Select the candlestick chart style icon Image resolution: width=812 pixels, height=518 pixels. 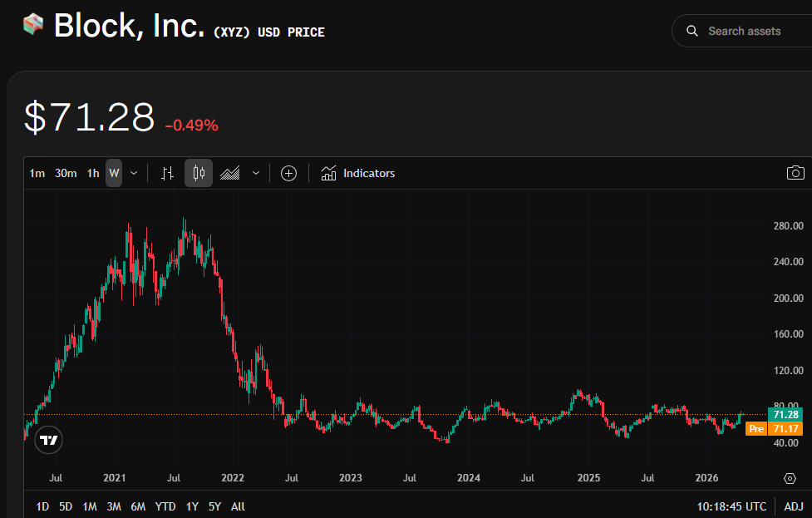(198, 173)
